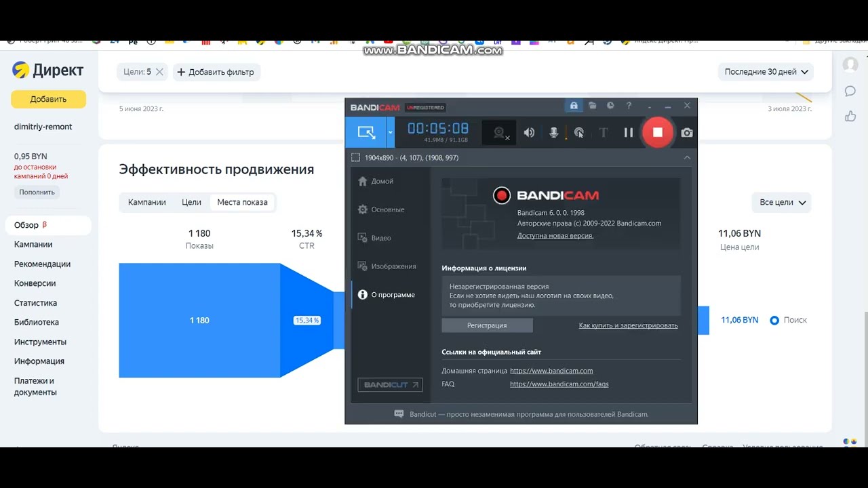Toggle the speaker sound icon in Bandicam
The width and height of the screenshot is (868, 488).
[529, 133]
